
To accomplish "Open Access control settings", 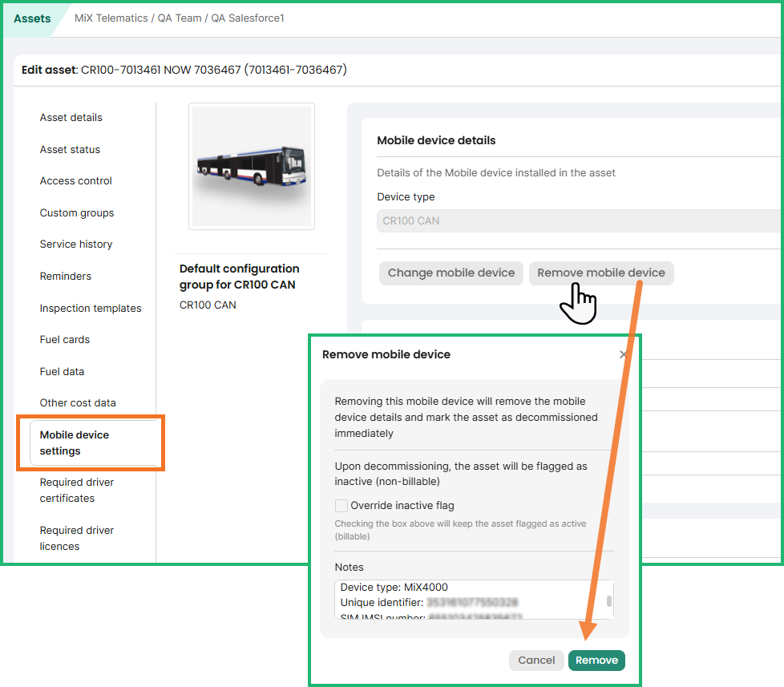I will (76, 181).
